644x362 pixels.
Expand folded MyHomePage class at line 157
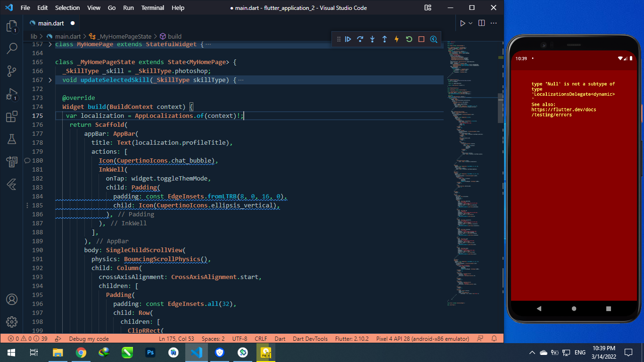pyautogui.click(x=50, y=44)
